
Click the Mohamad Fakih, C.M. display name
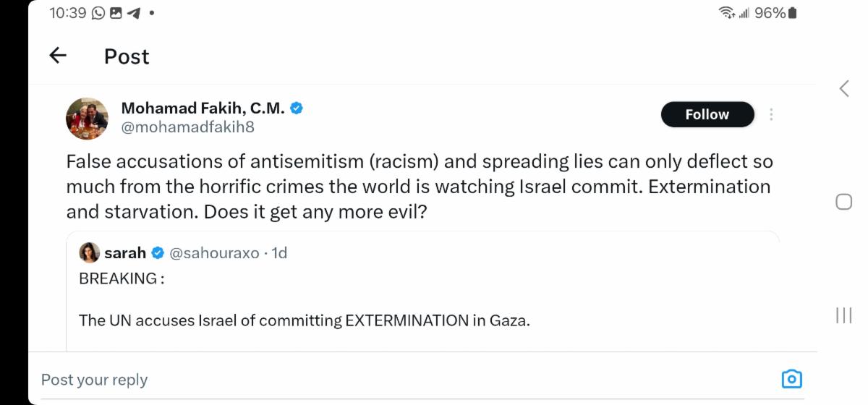click(x=203, y=108)
